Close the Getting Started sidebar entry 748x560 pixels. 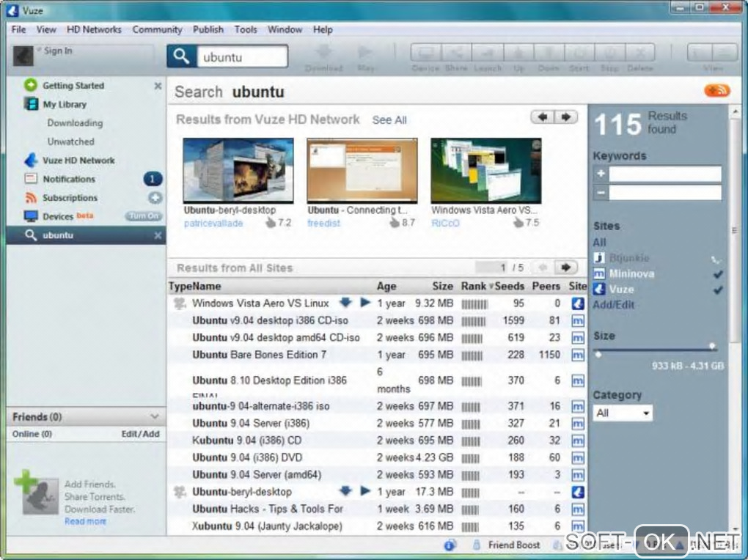158,86
